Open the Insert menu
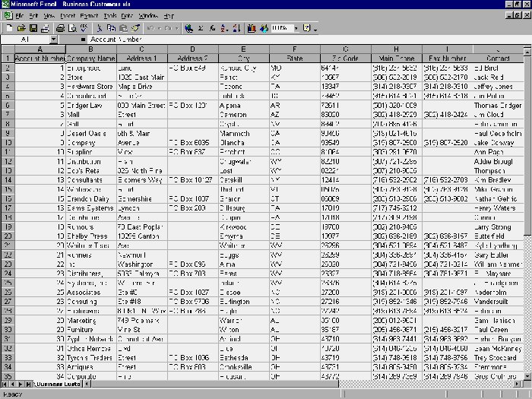Viewport: 532px width, 399px height. [x=68, y=16]
